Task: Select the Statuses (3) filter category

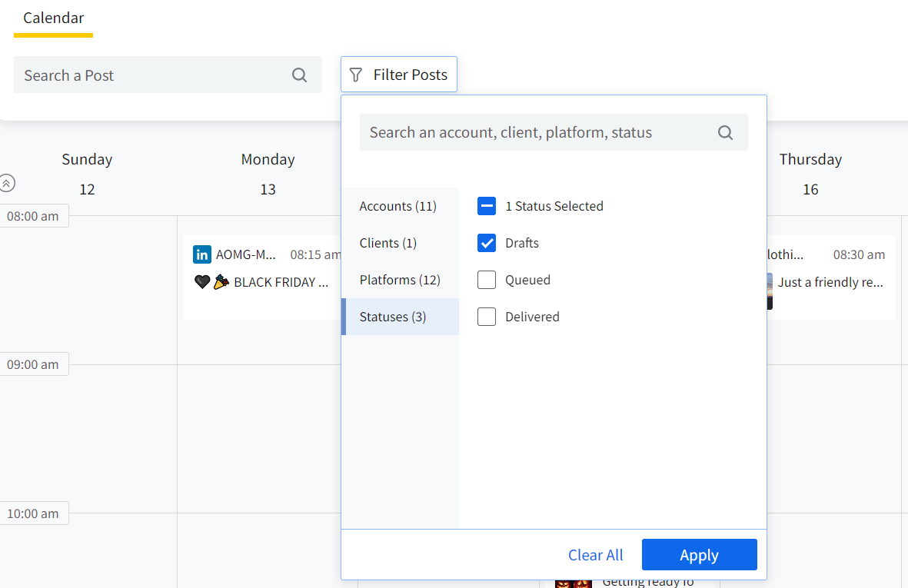Action: point(393,317)
